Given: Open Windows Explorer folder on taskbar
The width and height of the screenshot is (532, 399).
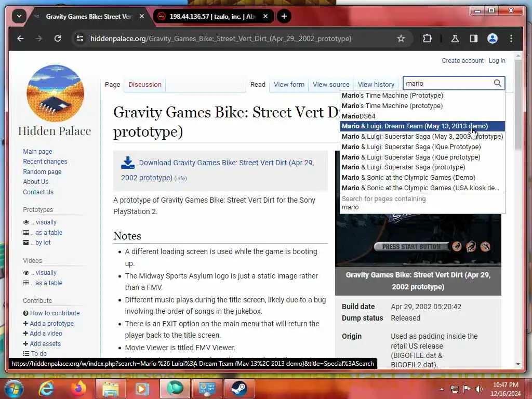Looking at the screenshot, I should 111,389.
